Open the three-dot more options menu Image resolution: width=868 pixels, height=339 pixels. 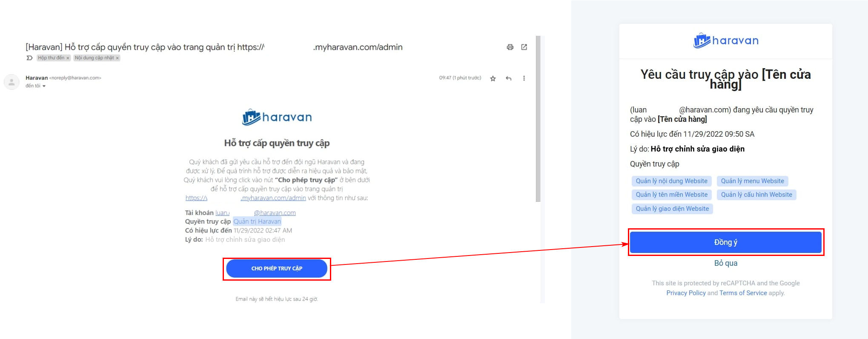(524, 78)
